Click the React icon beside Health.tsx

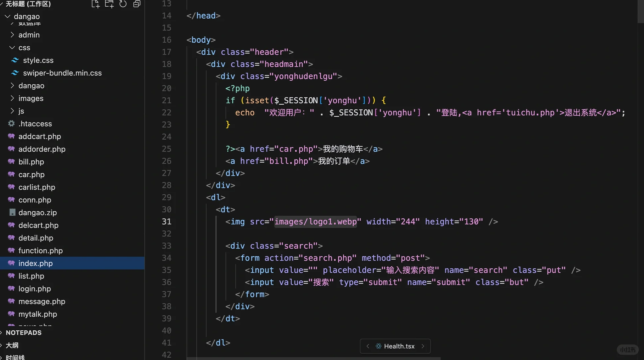pos(378,346)
